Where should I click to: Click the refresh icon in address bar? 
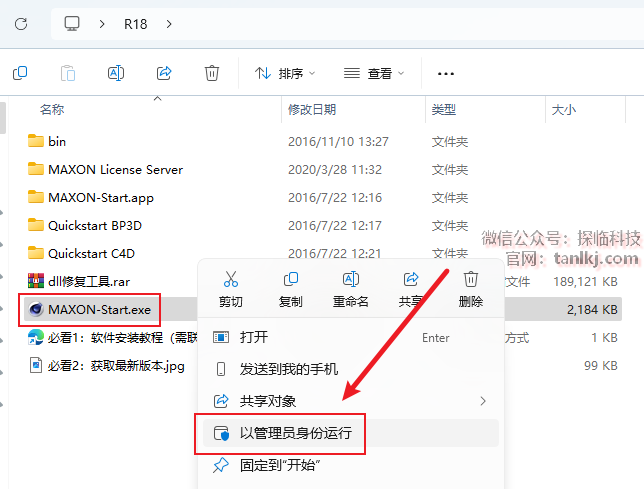21,24
